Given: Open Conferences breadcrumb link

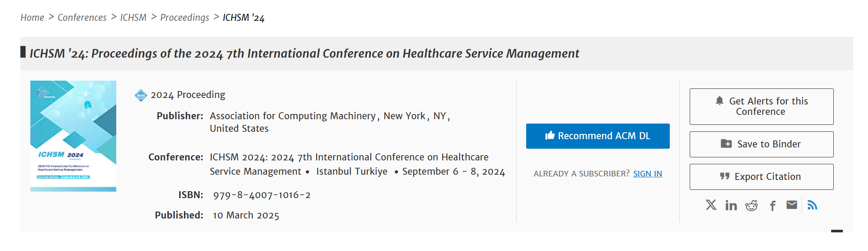Looking at the screenshot, I should (82, 18).
